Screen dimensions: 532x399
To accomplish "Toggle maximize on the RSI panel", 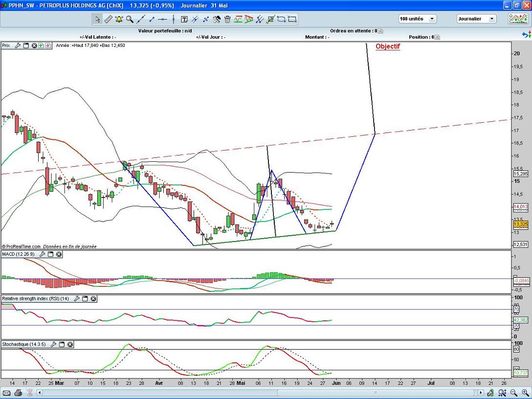I will click(x=85, y=298).
